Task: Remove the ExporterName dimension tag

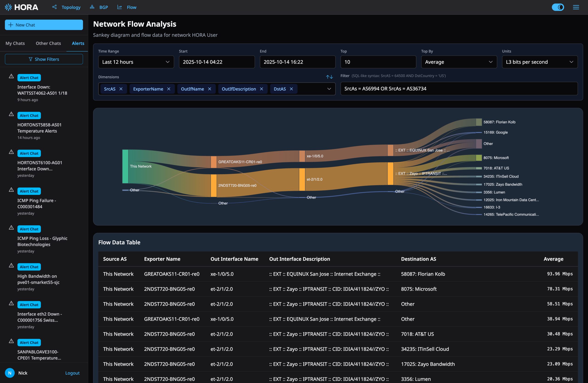Action: (169, 89)
